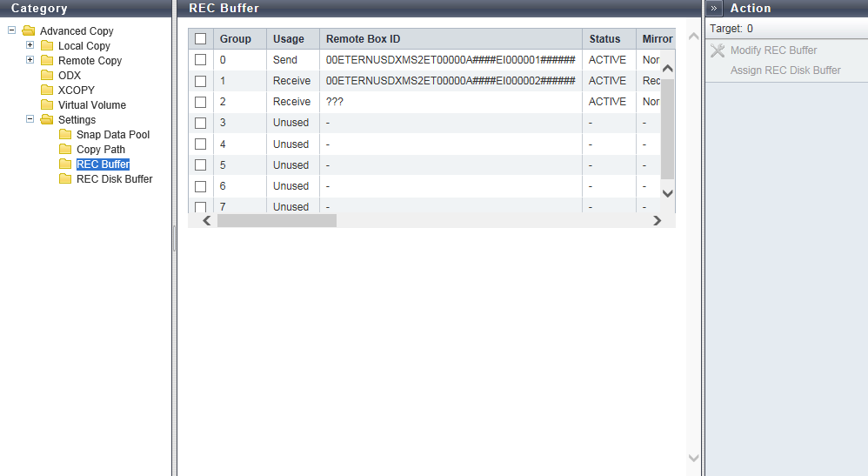Image resolution: width=868 pixels, height=476 pixels.
Task: Collapse the Action panel with double-arrow button
Action: pos(713,8)
